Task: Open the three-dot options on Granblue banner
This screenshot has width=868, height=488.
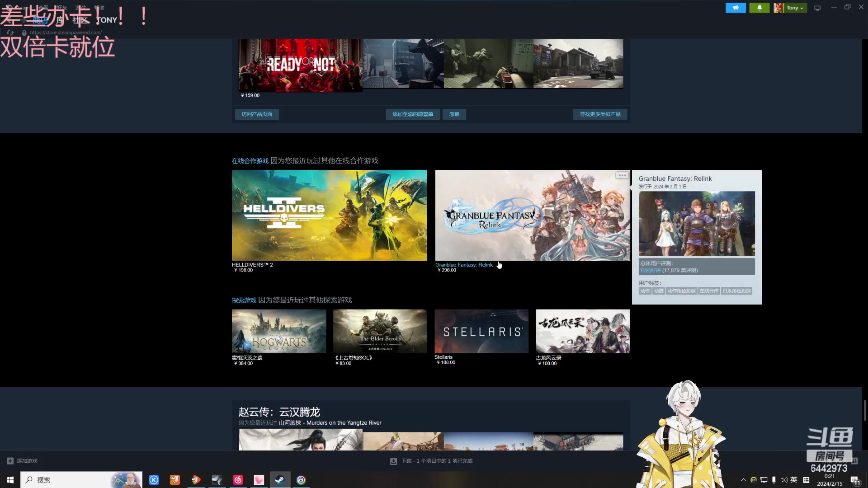Action: pyautogui.click(x=622, y=175)
